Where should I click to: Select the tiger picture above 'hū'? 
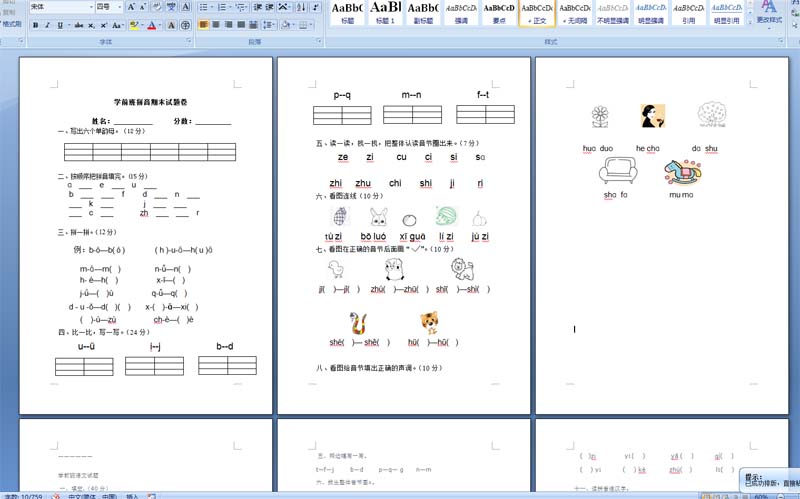[x=429, y=322]
